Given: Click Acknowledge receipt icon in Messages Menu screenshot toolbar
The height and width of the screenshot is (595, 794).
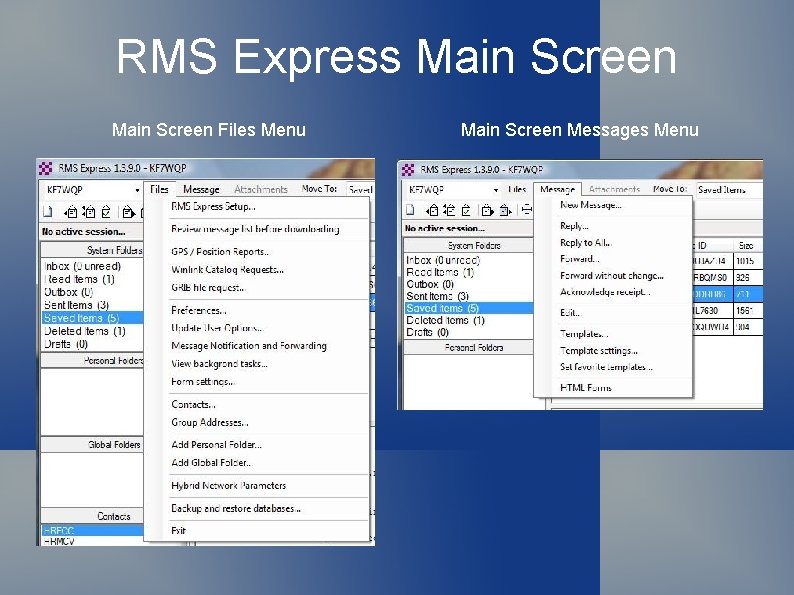Looking at the screenshot, I should 466,210.
